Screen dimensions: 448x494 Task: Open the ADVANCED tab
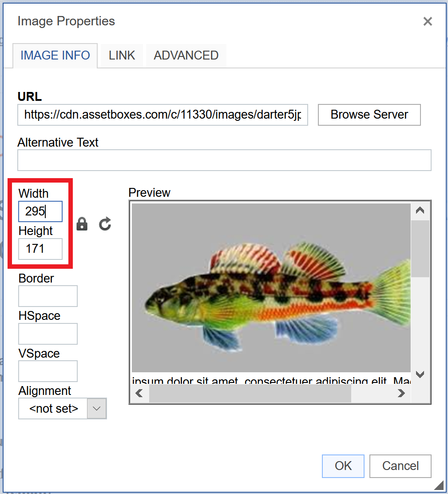click(186, 56)
